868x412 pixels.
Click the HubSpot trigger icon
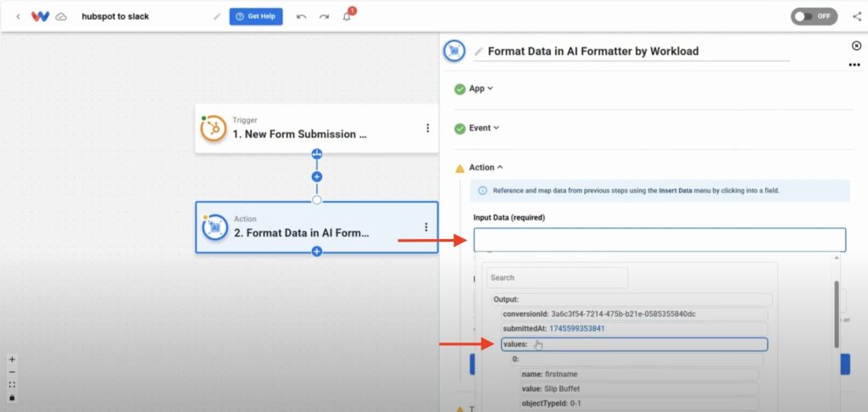[x=214, y=129]
